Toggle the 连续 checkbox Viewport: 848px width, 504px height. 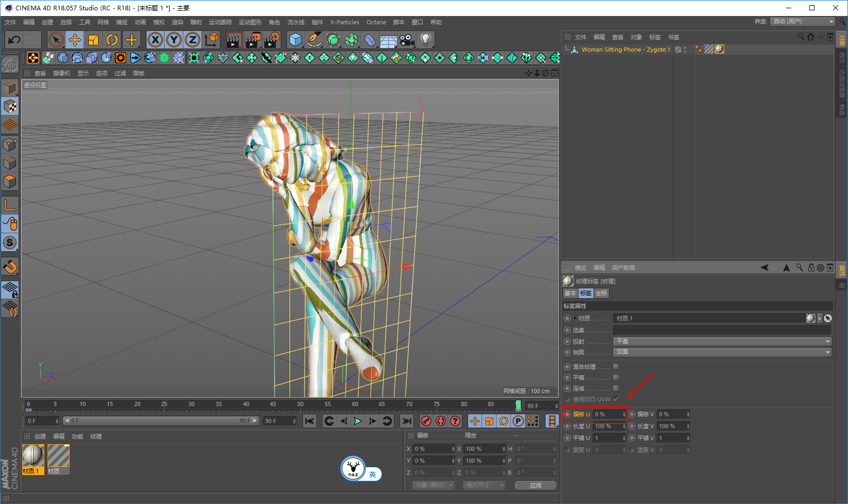click(616, 388)
